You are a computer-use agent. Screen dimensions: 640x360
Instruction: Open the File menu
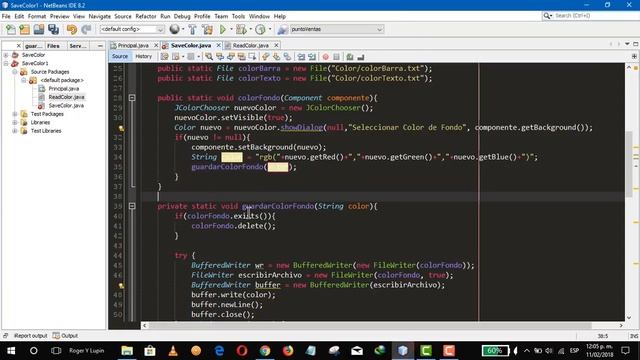[x=6, y=16]
